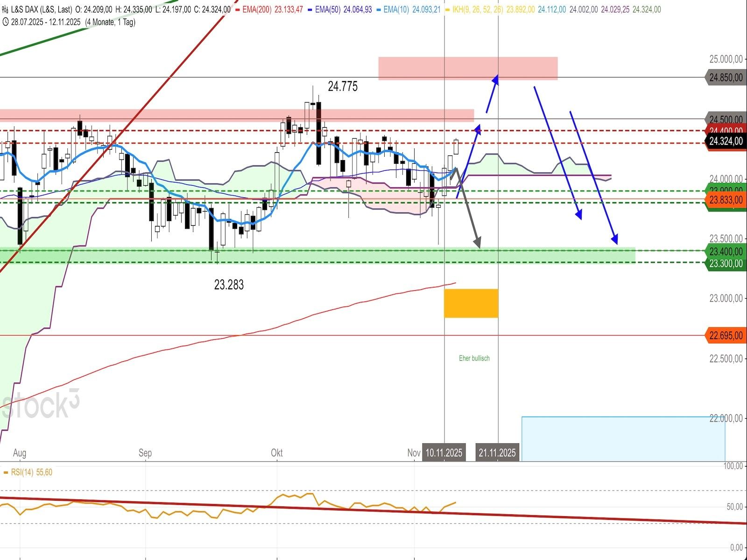Viewport: 747px width, 560px height.
Task: Click the 24.775 high price annotation
Action: click(343, 86)
